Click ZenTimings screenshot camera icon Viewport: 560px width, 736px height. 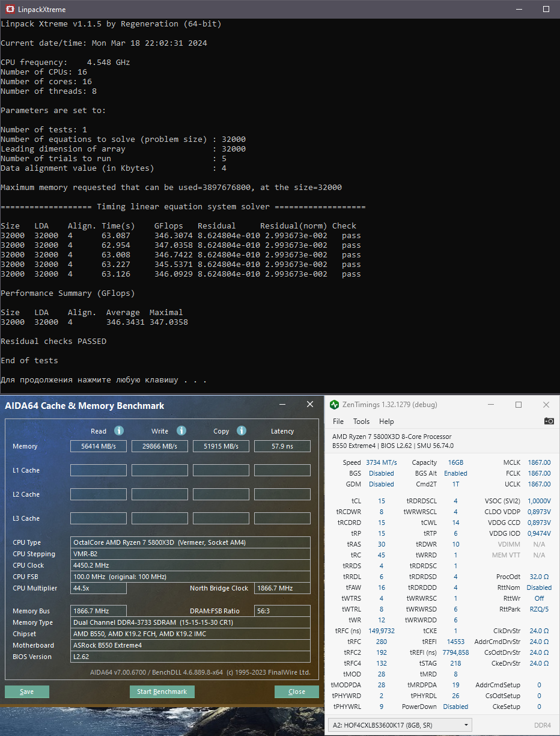click(x=549, y=422)
